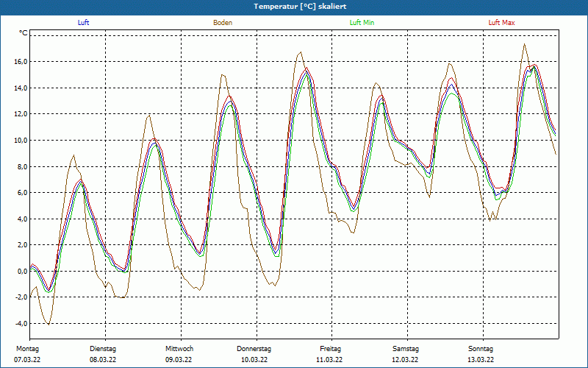Click the date 10.03.22

(254, 360)
